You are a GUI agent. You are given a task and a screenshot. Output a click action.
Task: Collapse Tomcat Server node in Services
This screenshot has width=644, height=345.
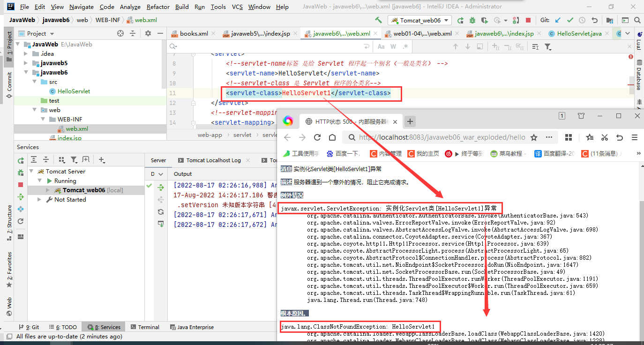point(31,172)
